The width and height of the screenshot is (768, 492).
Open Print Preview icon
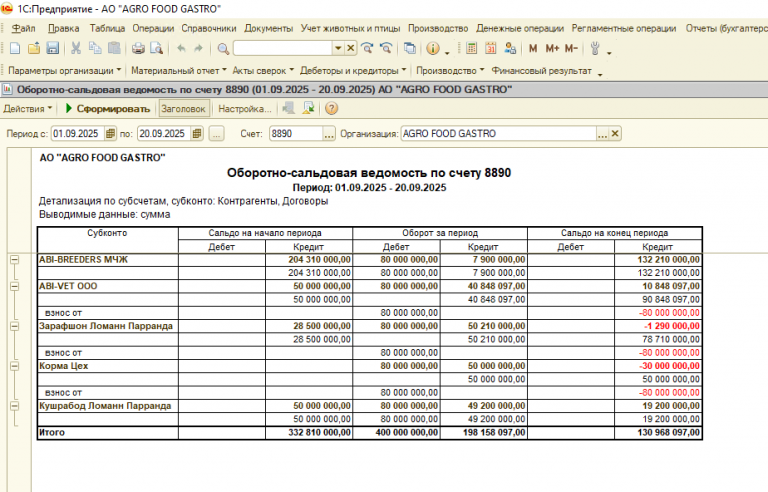coord(156,48)
